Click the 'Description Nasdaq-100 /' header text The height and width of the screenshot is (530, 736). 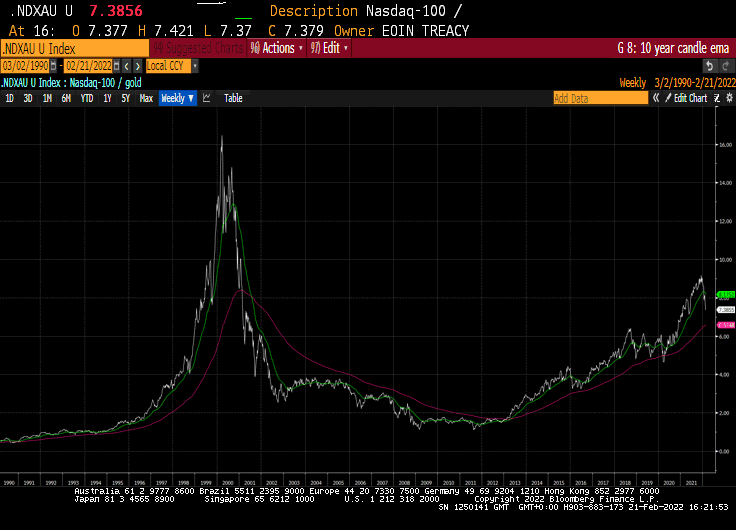click(366, 11)
